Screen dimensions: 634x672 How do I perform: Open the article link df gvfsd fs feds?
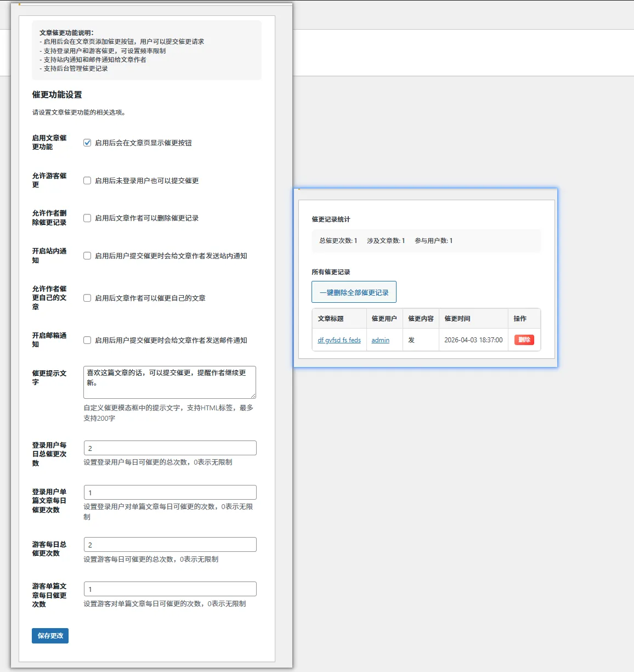click(x=338, y=340)
